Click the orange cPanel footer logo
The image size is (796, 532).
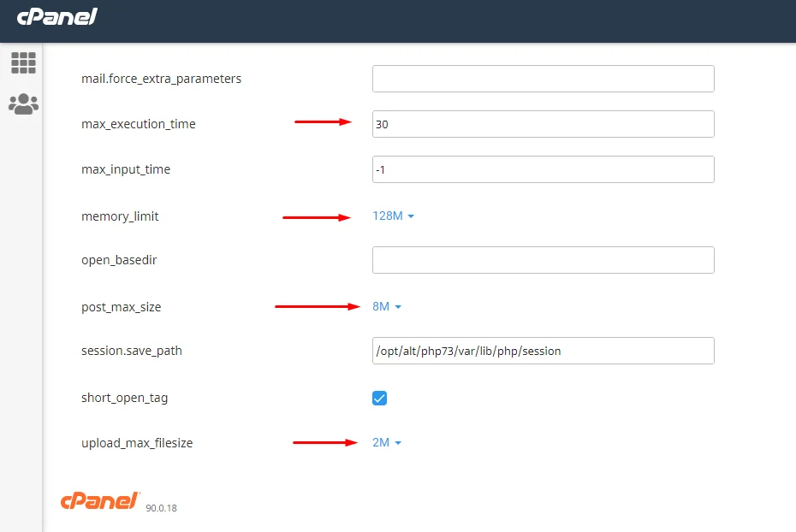pos(99,500)
